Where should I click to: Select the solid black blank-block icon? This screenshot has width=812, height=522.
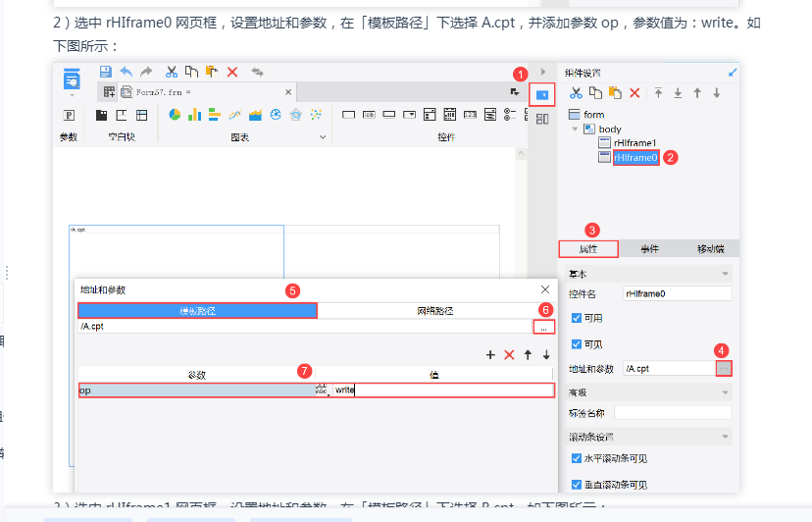pyautogui.click(x=102, y=115)
